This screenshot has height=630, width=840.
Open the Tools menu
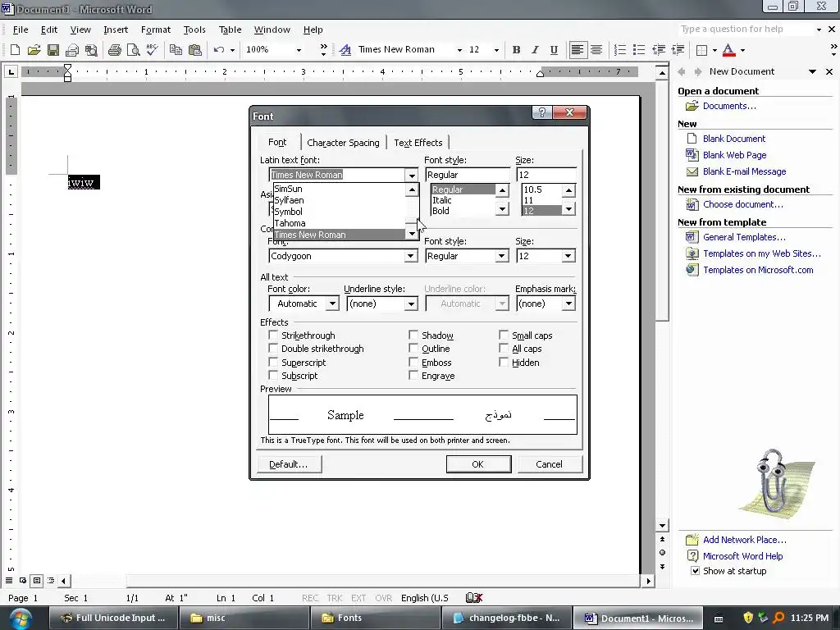[x=194, y=30]
